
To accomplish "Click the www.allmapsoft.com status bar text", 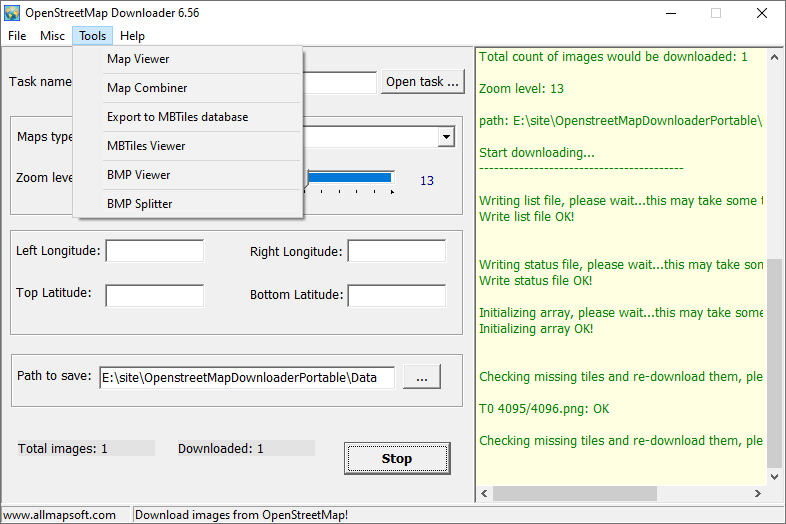I will 59,515.
